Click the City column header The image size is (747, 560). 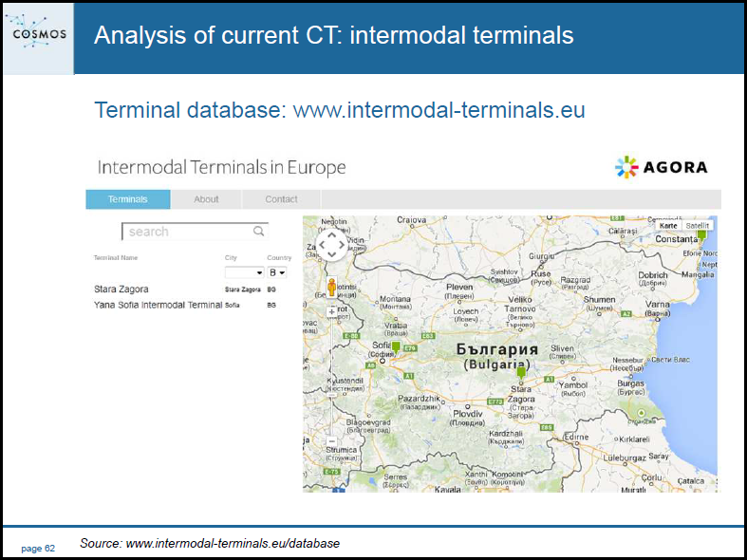click(231, 257)
